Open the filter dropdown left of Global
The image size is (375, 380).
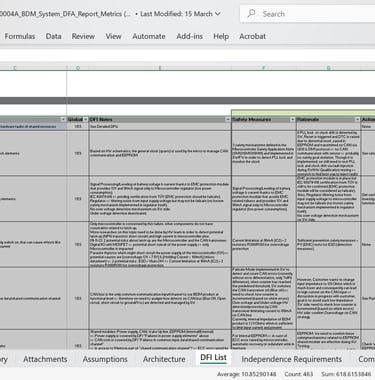pos(63,119)
